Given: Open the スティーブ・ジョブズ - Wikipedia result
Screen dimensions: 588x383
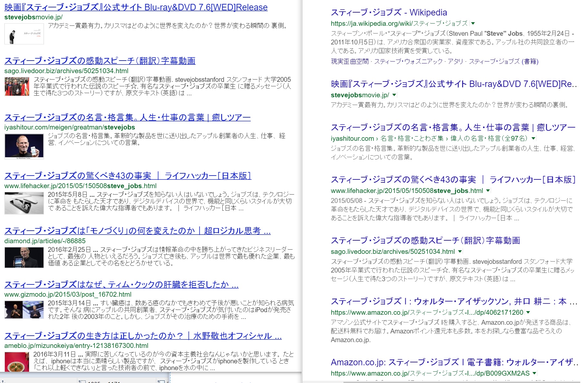Looking at the screenshot, I should click(389, 13).
